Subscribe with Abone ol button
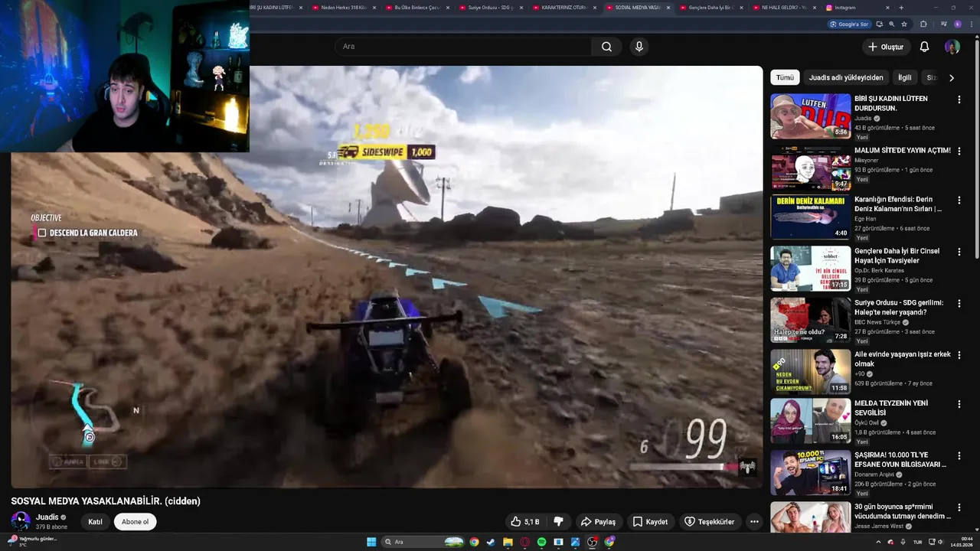This screenshot has width=980, height=551. [x=135, y=522]
